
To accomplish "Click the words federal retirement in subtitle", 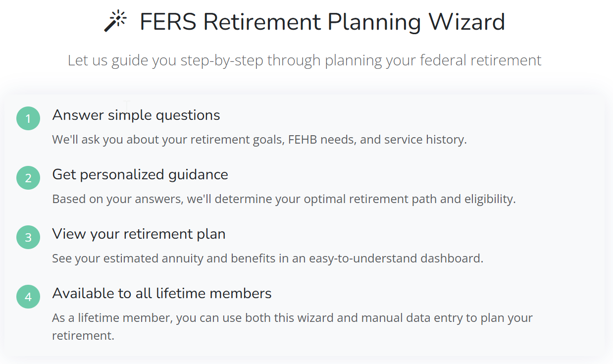I will click(480, 60).
